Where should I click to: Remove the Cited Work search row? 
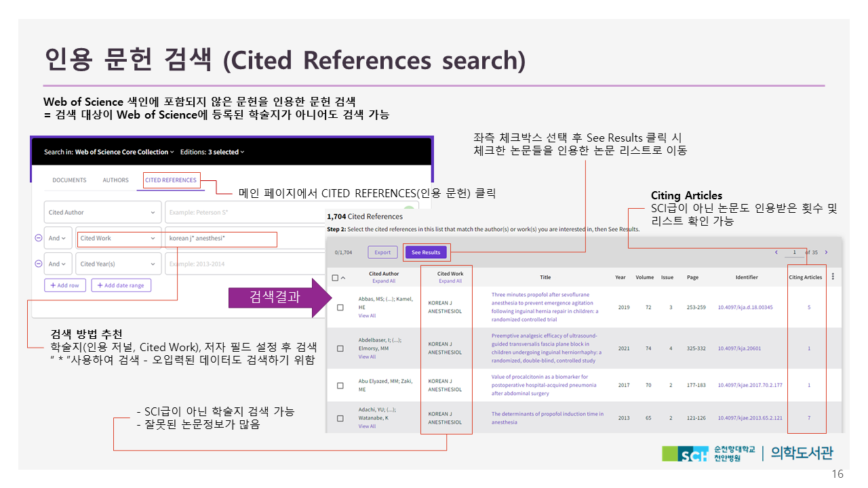[38, 238]
